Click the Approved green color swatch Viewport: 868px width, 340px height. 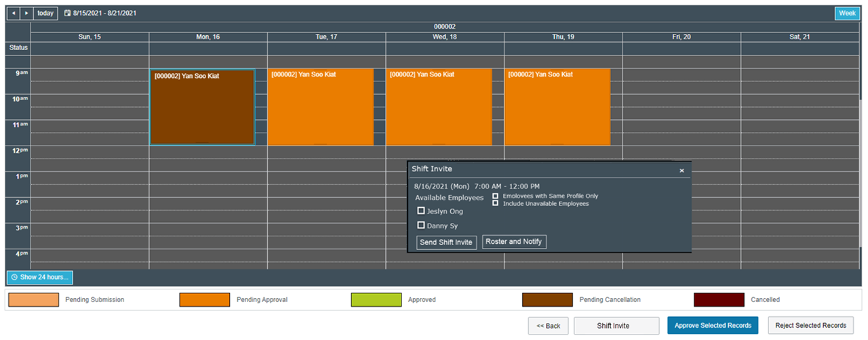(376, 299)
